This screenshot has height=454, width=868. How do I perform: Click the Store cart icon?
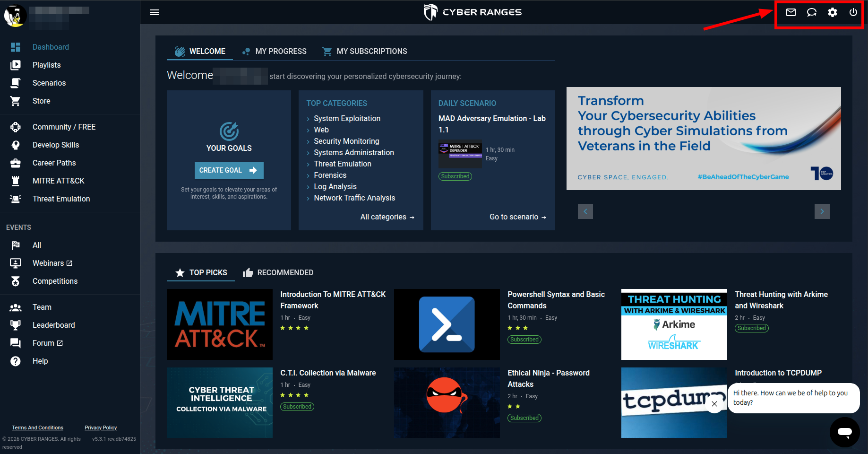tap(16, 101)
